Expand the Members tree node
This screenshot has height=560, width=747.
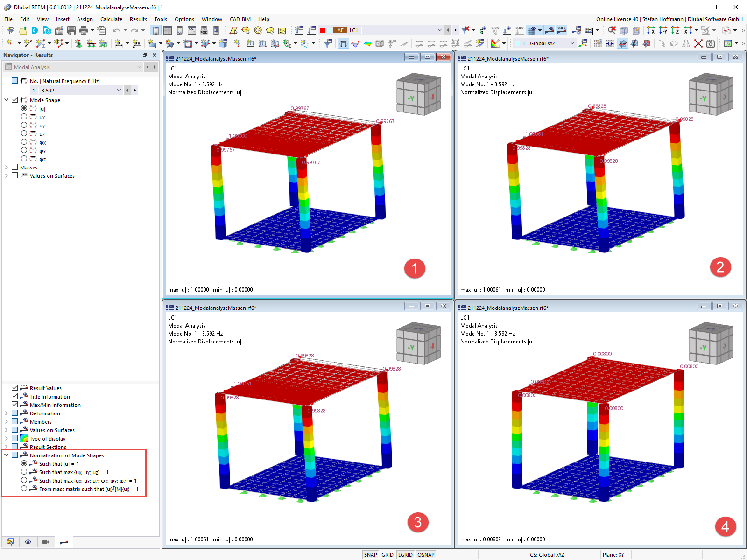click(6, 421)
